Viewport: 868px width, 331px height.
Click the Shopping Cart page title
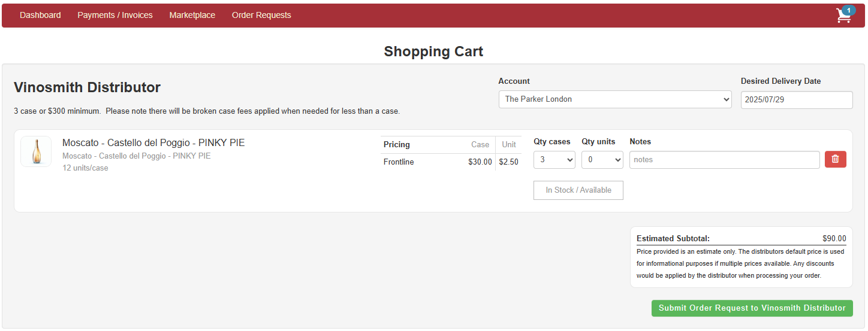click(x=433, y=51)
